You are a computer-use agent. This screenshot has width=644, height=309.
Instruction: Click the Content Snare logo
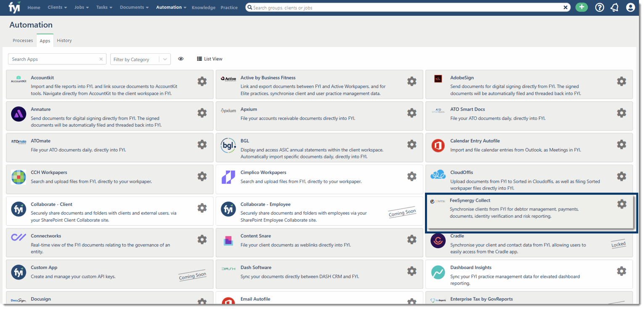tap(228, 241)
